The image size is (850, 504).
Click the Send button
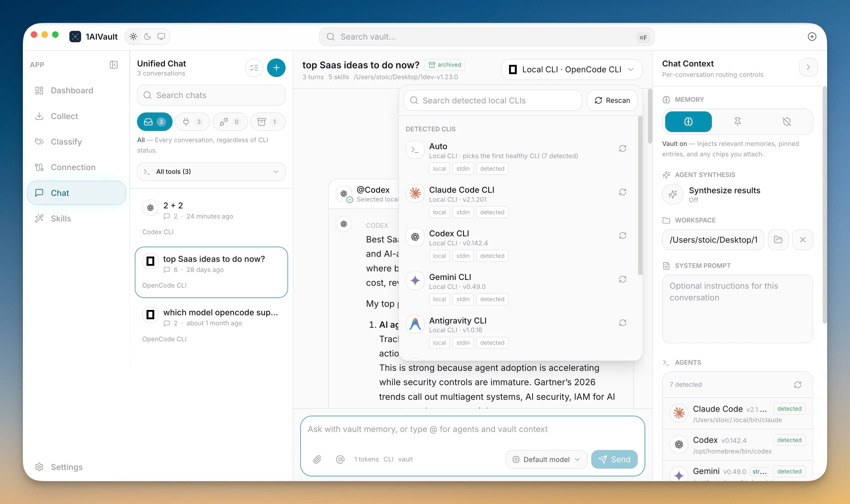(x=614, y=459)
